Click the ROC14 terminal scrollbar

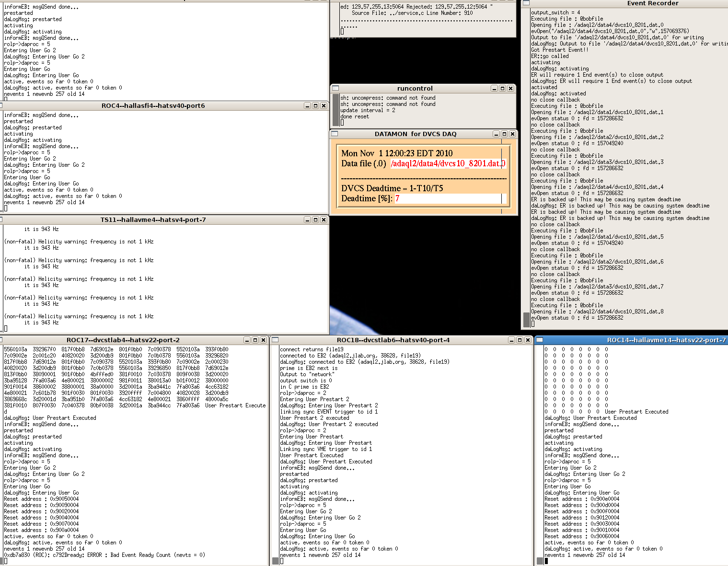[x=540, y=455]
